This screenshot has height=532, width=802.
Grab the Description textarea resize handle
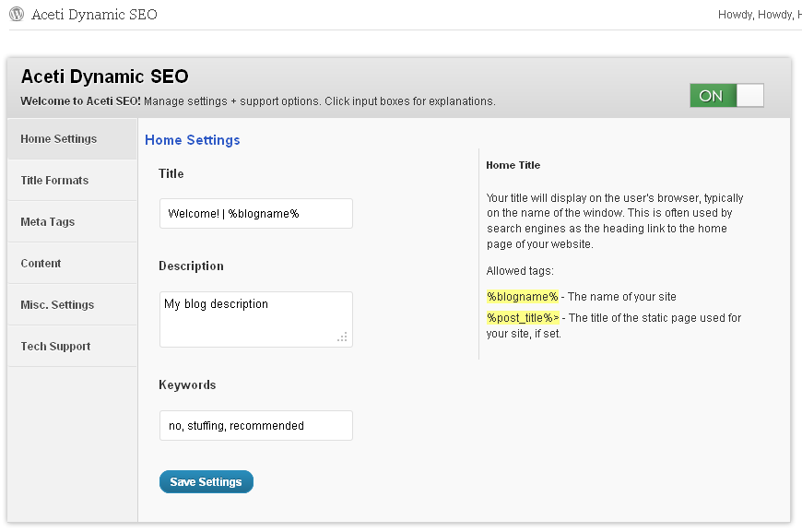343,337
